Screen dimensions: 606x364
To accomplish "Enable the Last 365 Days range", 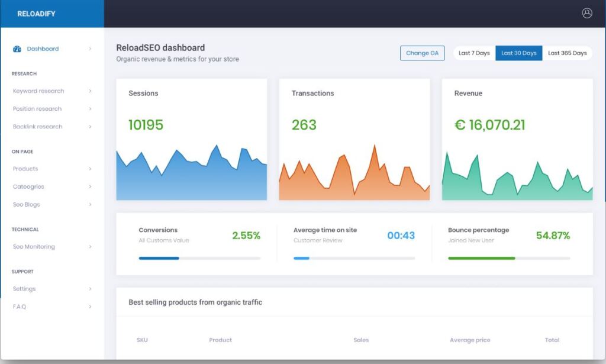I will point(568,53).
